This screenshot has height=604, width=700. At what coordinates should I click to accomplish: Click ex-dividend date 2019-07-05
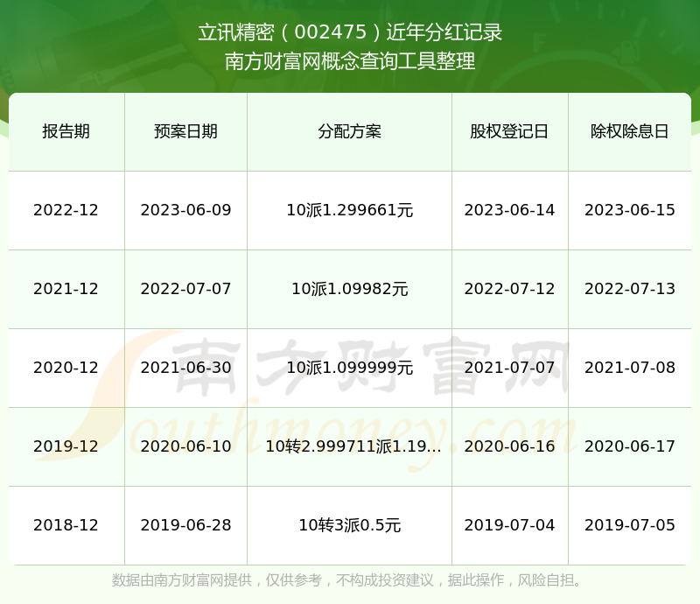coord(629,525)
